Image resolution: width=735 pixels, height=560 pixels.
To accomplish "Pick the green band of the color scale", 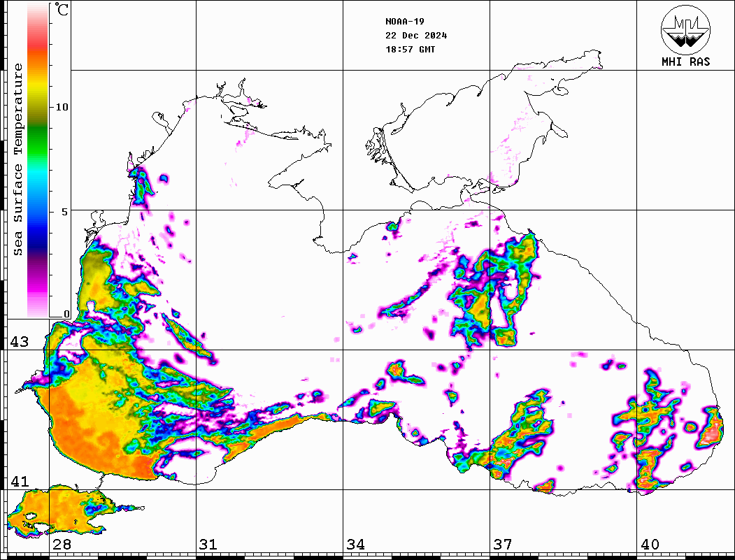I will point(38,141).
